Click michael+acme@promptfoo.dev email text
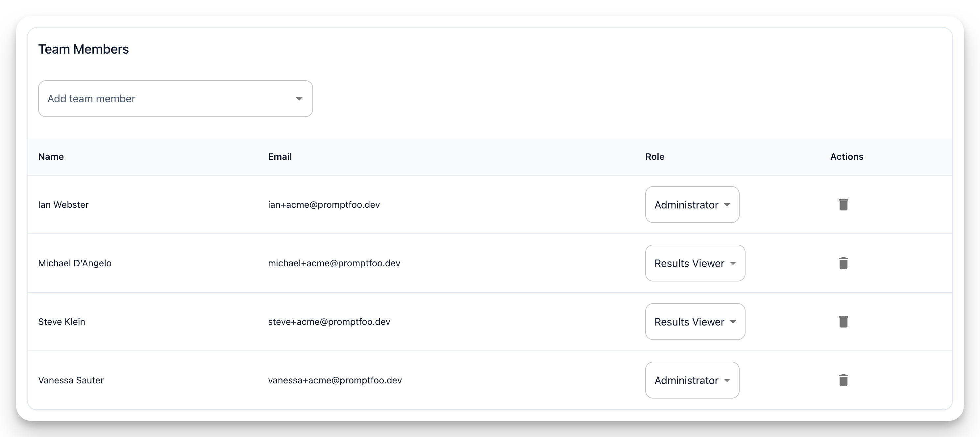Image resolution: width=980 pixels, height=437 pixels. (334, 263)
